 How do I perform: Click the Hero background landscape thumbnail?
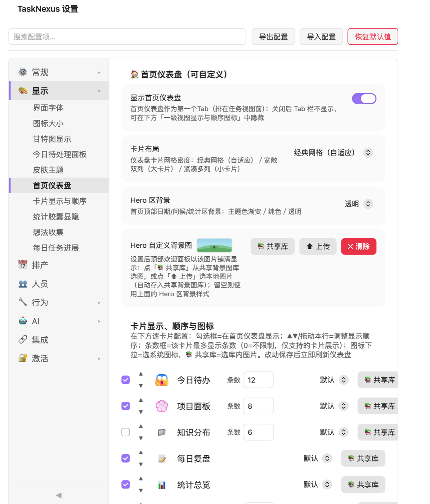214,245
